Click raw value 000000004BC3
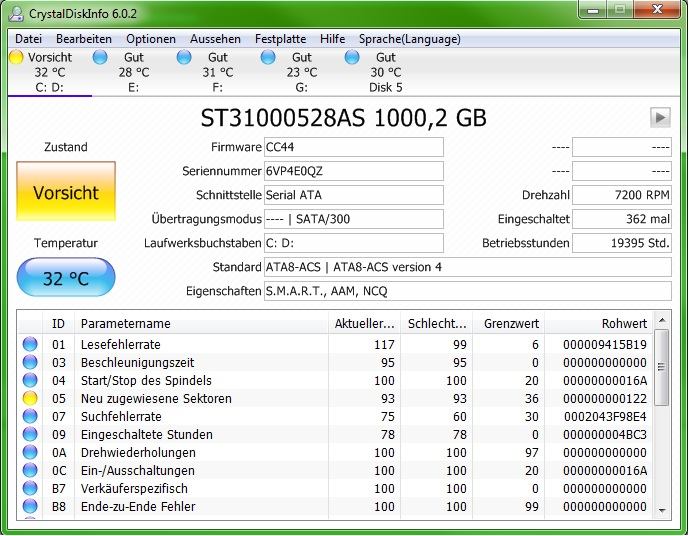This screenshot has width=689, height=536. coord(605,435)
